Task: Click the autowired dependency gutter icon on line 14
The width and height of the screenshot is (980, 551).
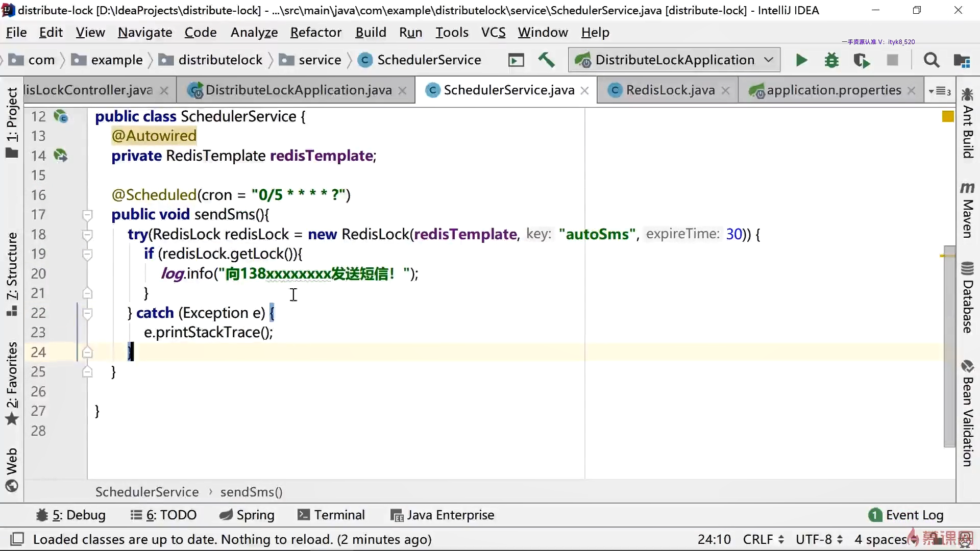Action: 61,155
